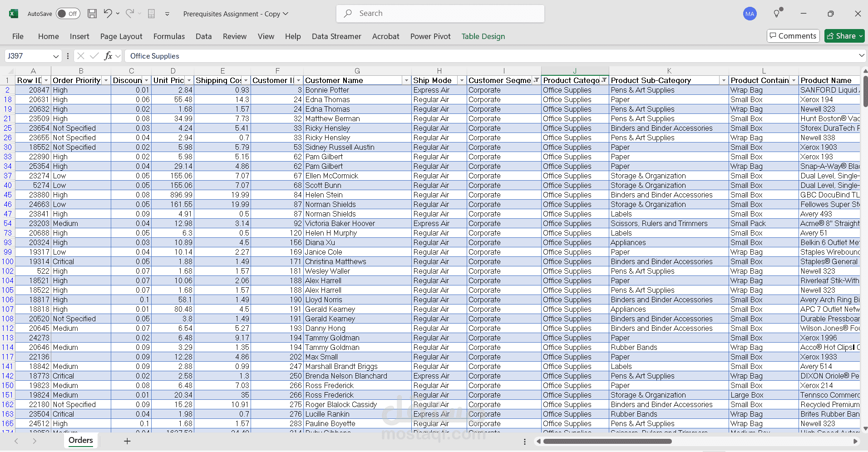Open the active Product Category filter button
The height and width of the screenshot is (452, 868).
(x=604, y=80)
